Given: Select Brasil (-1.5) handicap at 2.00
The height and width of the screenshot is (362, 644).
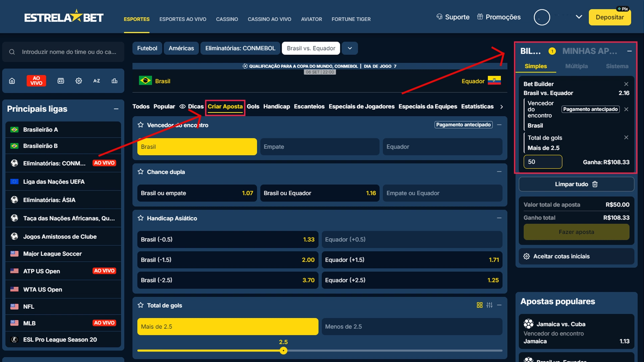Looking at the screenshot, I should (228, 260).
